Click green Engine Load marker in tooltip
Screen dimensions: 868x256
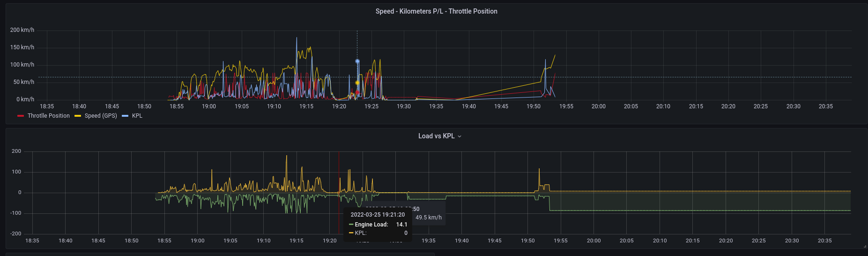pos(351,225)
